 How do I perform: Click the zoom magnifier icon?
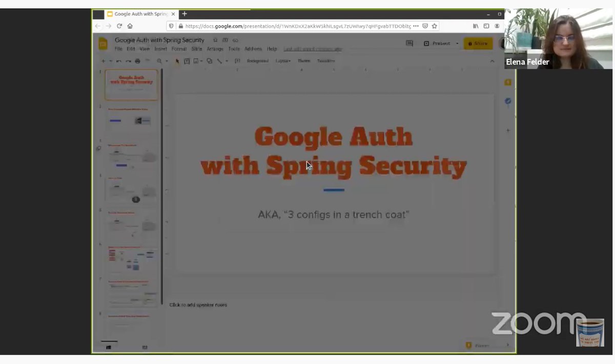[x=159, y=61]
